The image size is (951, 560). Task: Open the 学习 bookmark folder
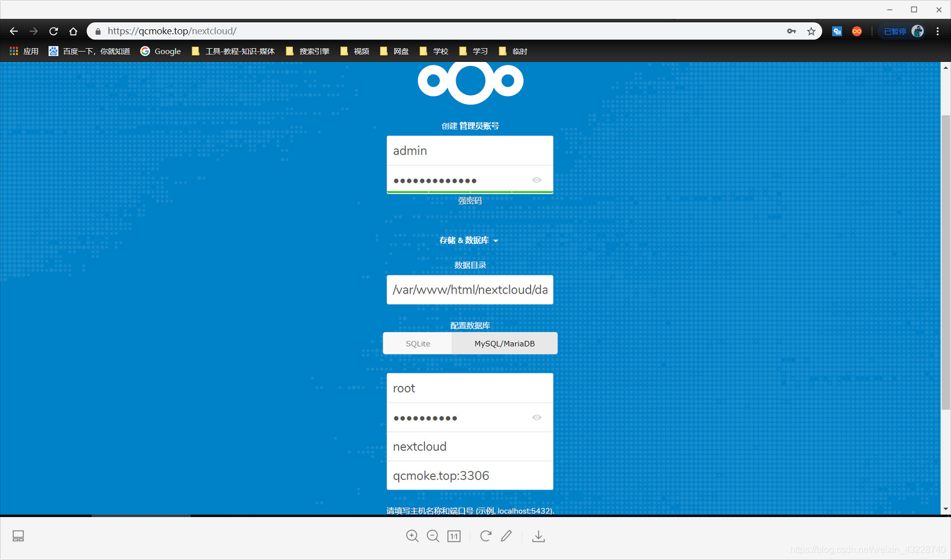[x=473, y=52]
